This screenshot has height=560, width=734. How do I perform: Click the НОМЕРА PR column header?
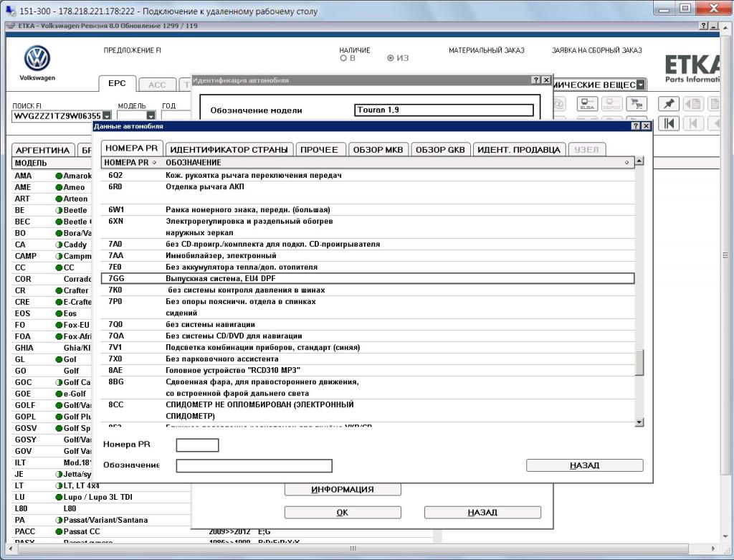pyautogui.click(x=130, y=163)
